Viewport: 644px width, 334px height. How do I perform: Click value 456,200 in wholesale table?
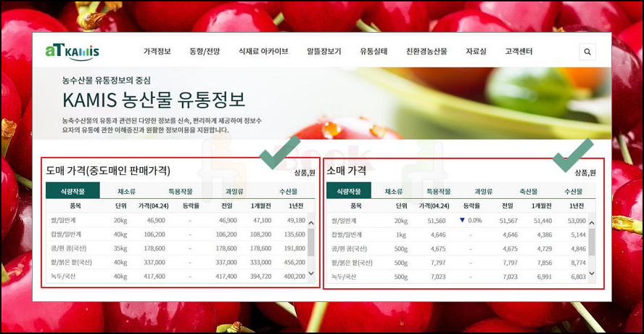coord(294,262)
